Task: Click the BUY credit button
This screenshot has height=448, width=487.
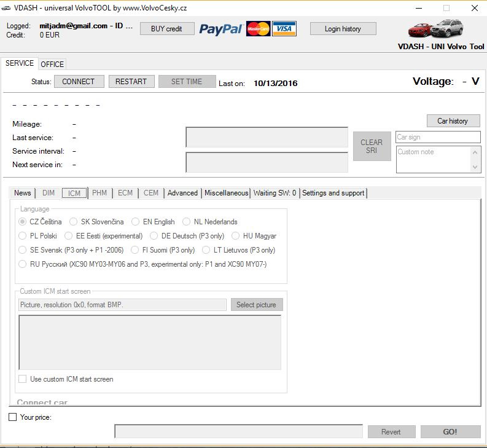Action: [167, 29]
